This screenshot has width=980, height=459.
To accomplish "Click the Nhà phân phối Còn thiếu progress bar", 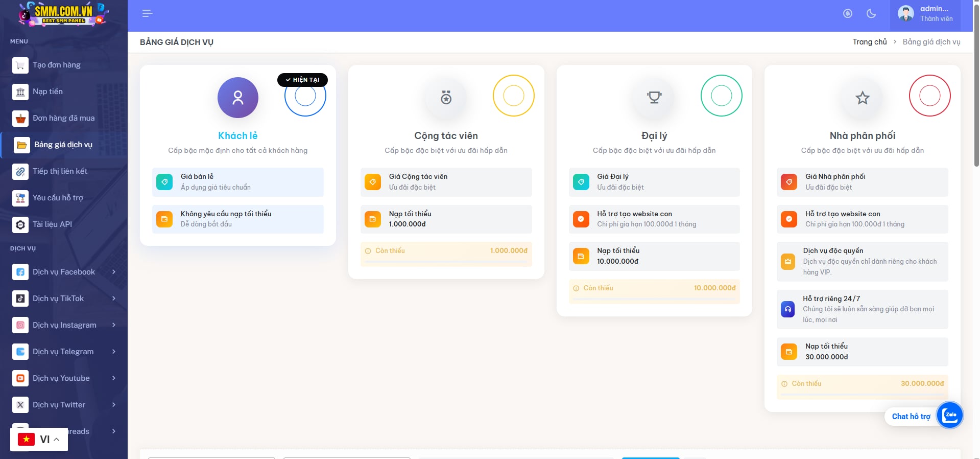I will click(862, 394).
